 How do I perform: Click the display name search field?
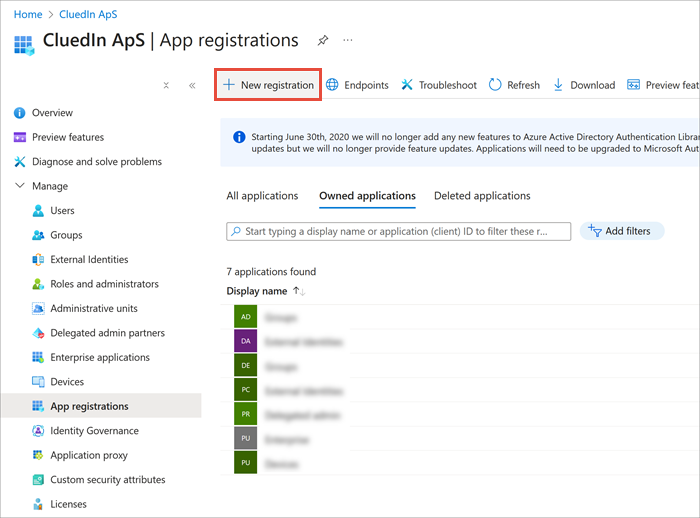[x=398, y=231]
